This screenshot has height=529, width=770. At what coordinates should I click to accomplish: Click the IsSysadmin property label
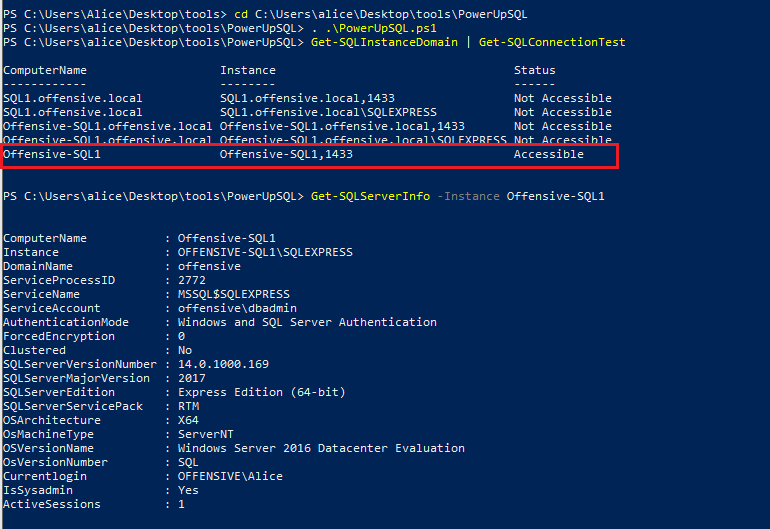(38, 490)
